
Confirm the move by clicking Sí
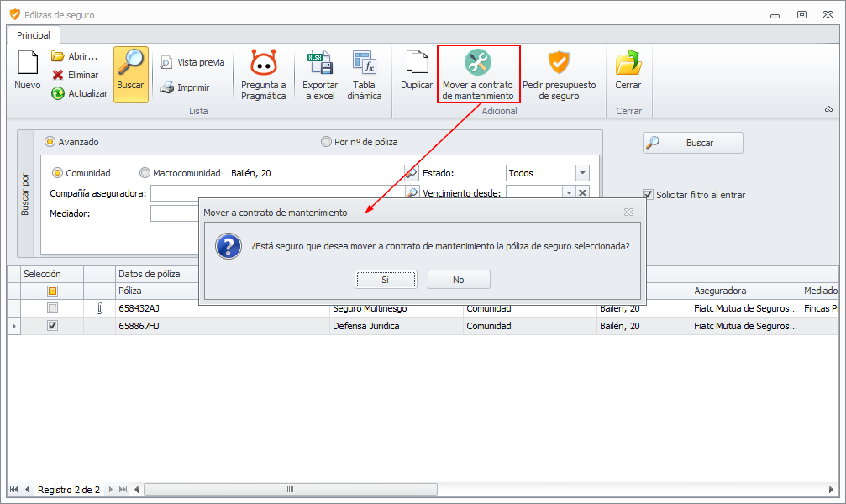coord(386,280)
